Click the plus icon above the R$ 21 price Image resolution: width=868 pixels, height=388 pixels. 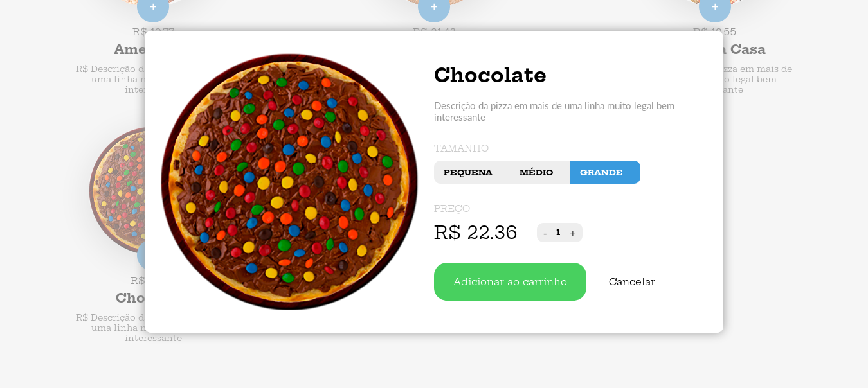click(x=434, y=8)
